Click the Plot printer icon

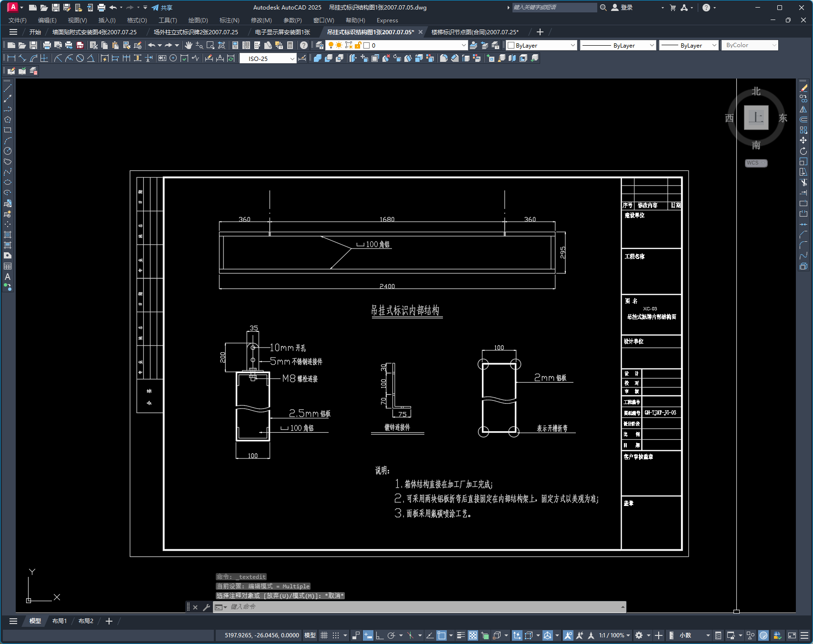click(x=47, y=45)
